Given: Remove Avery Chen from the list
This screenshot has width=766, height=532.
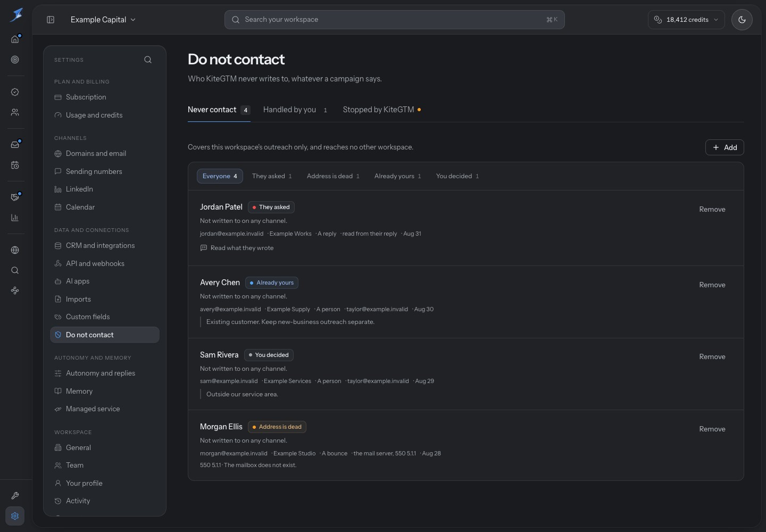Looking at the screenshot, I should 712,285.
